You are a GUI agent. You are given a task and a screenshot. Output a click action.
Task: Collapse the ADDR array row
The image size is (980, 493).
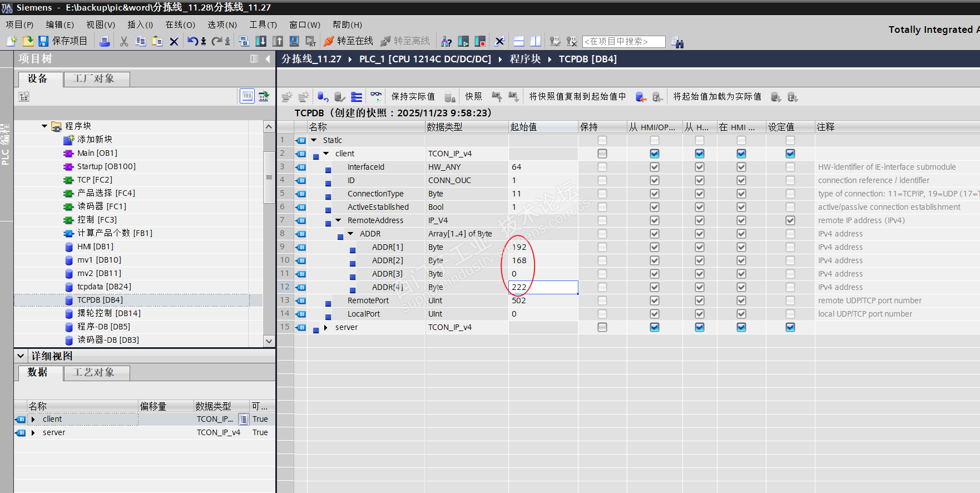click(350, 234)
